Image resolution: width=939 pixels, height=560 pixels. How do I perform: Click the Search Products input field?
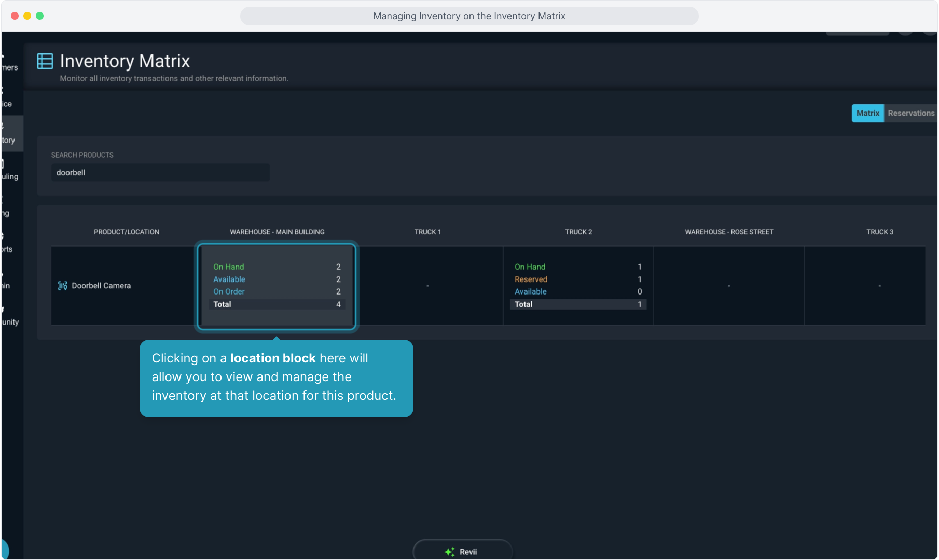click(x=160, y=173)
